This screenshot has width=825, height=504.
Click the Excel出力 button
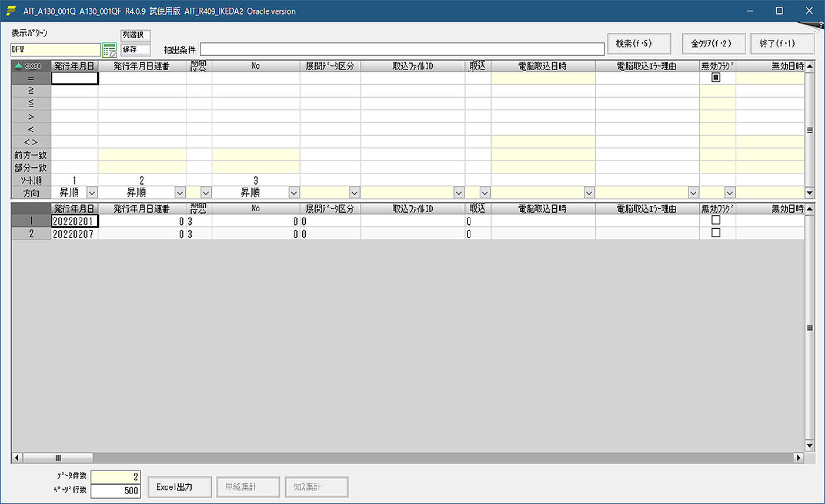(179, 487)
